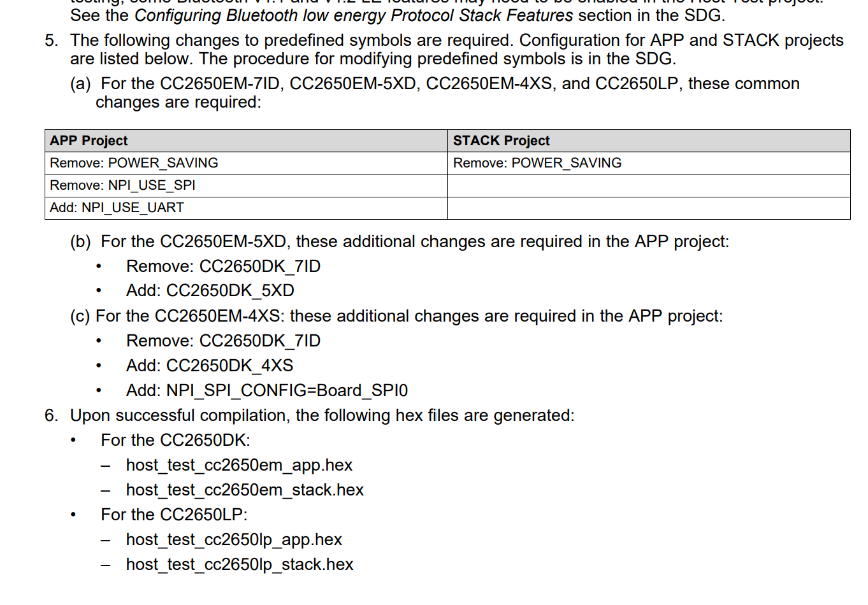Click 'Remove: POWER_SAVING' in STACK Project column
This screenshot has height=605, width=868.
pos(537,163)
